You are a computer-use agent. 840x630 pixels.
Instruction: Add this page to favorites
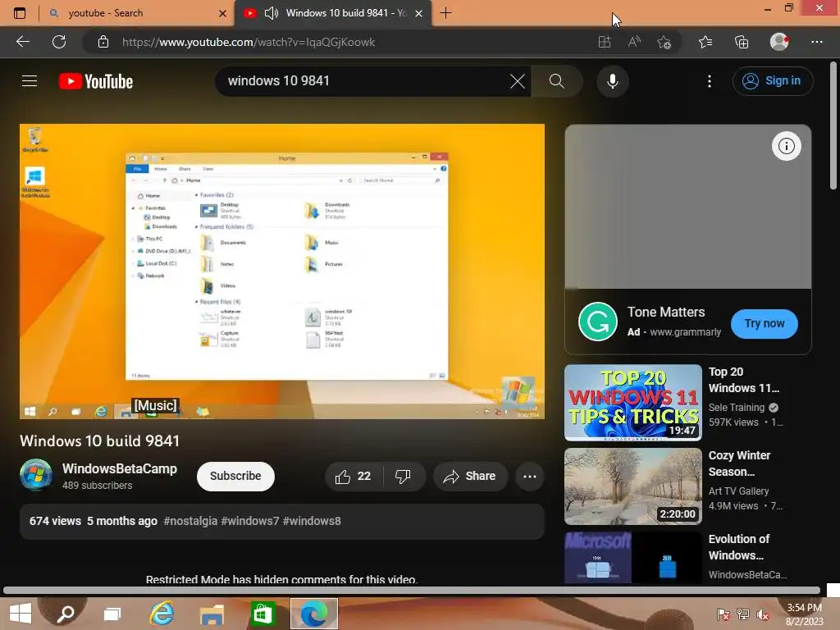click(664, 42)
